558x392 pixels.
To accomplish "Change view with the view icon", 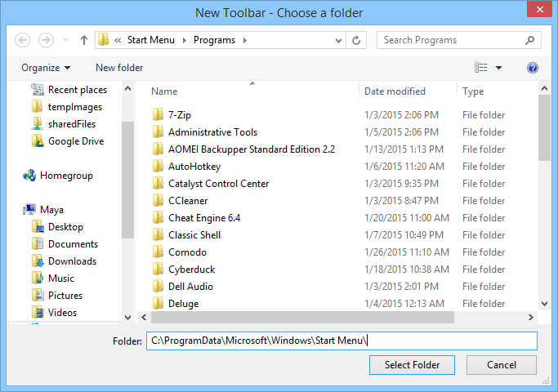I will tap(480, 67).
